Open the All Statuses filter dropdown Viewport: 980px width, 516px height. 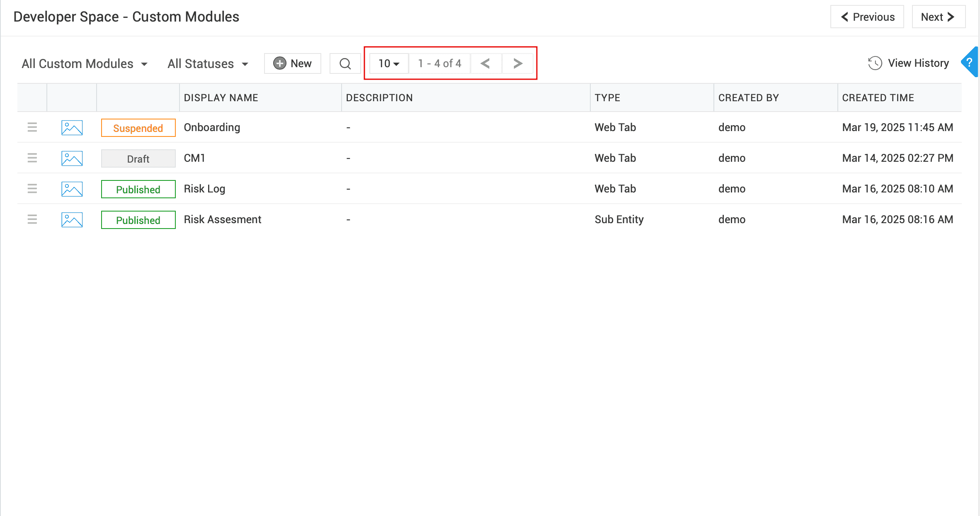click(208, 64)
